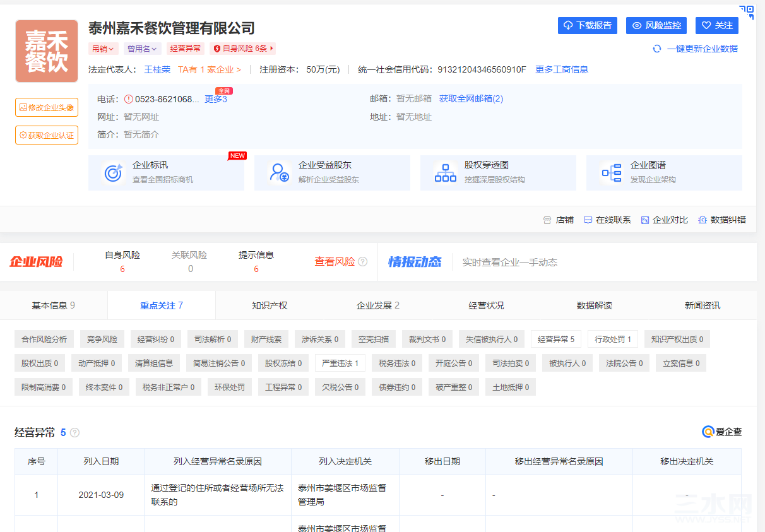
Task: Open legal representative 王桂荣 link
Action: point(157,69)
